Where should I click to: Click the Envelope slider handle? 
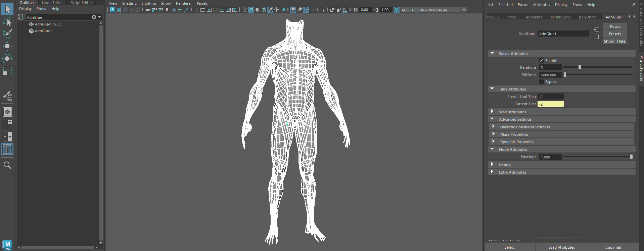[x=631, y=157]
